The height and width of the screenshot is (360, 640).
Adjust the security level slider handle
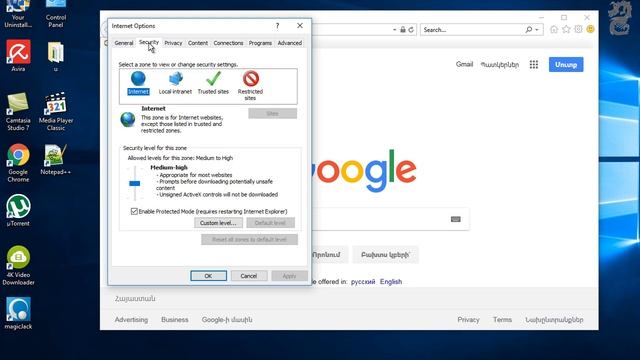(x=134, y=183)
